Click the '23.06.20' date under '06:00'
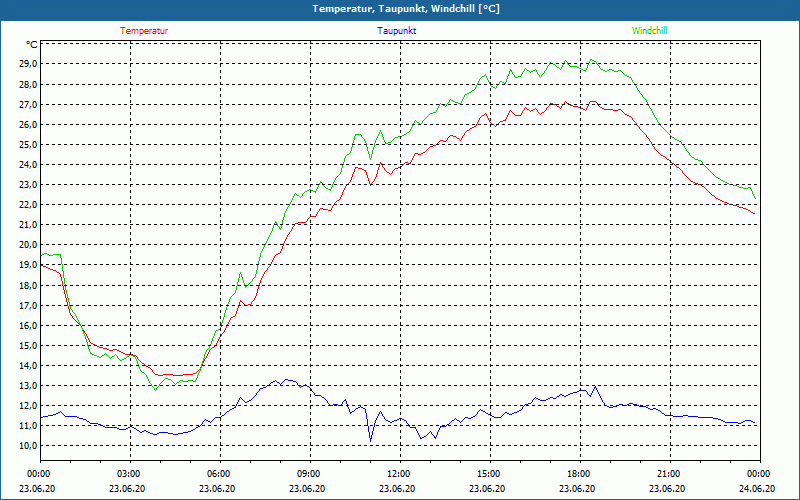The image size is (800, 500). tap(217, 488)
